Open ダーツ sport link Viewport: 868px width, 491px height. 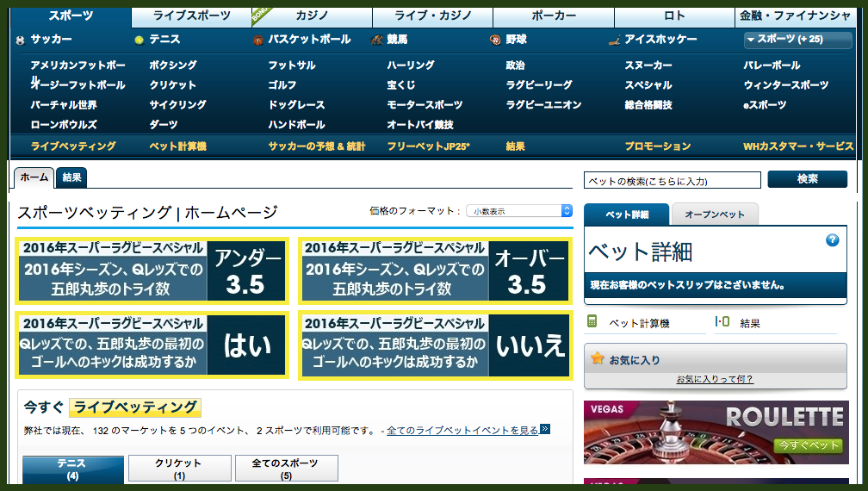164,125
